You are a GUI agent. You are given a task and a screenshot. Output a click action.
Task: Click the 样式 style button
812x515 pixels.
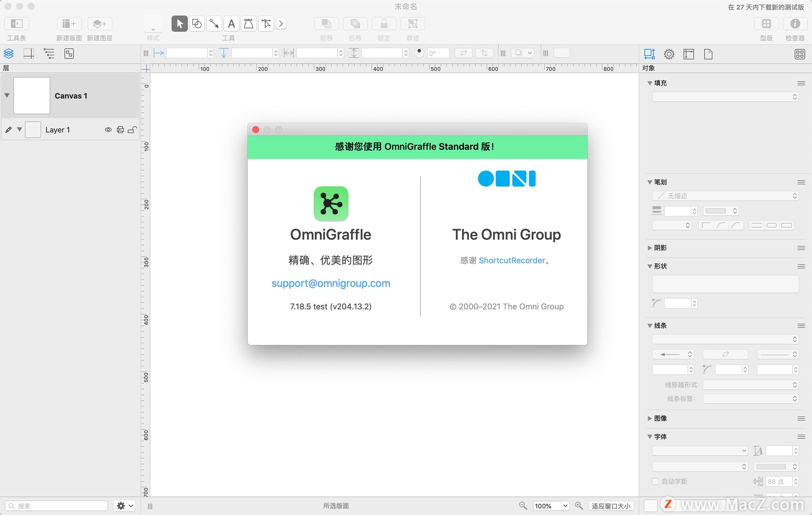(153, 24)
